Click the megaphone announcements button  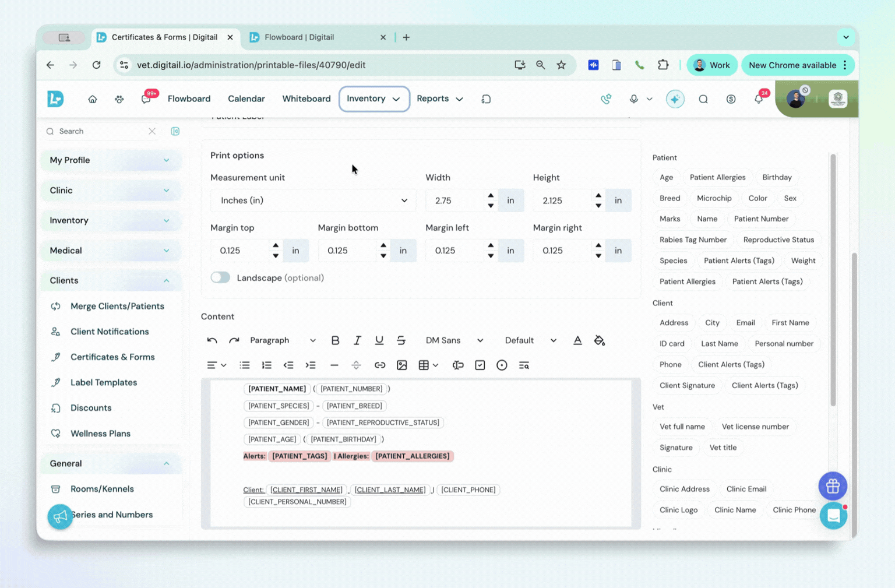(x=60, y=516)
